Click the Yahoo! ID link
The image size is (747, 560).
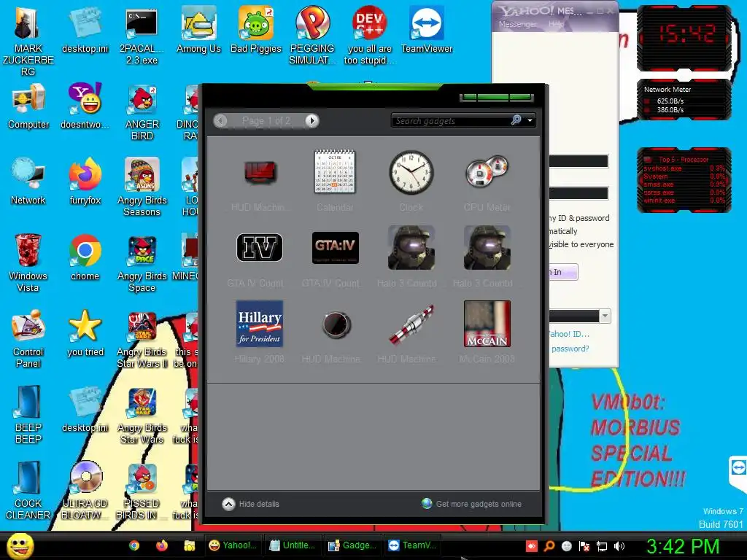(x=569, y=334)
